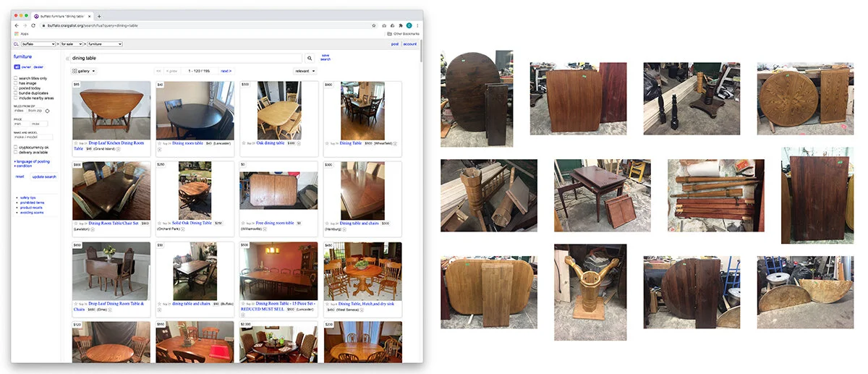Open prohibited items link
Viewport: 868px width, 374px height.
coord(32,203)
